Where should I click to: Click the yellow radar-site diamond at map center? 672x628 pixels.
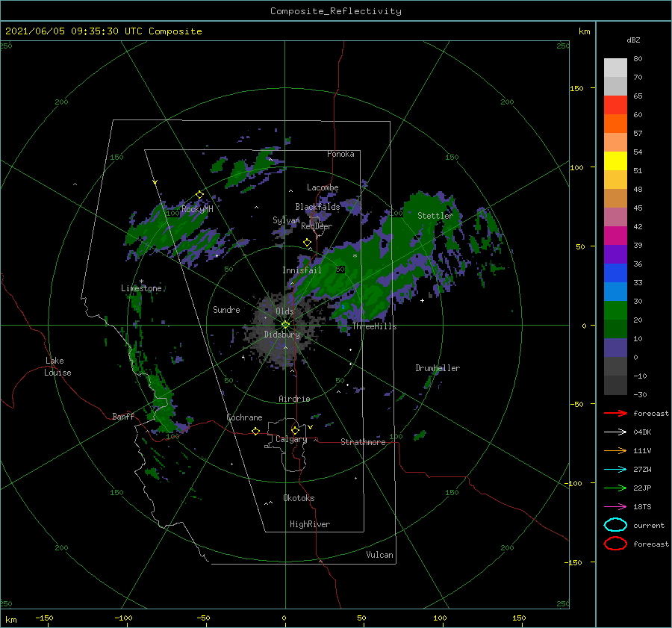click(285, 325)
